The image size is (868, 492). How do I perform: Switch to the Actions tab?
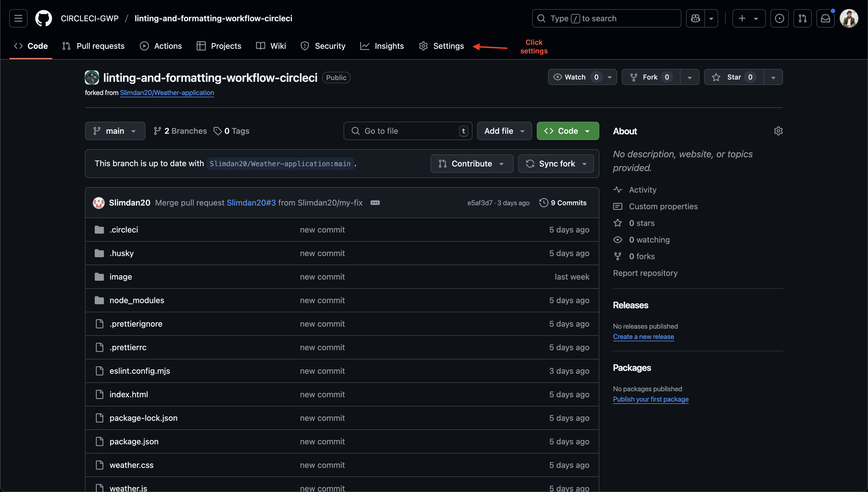(168, 46)
